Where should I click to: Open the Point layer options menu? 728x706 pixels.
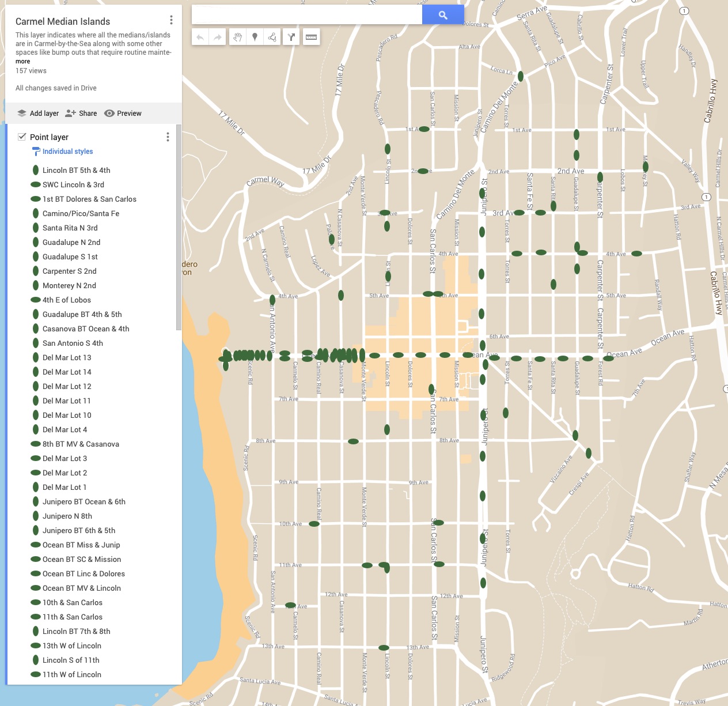click(x=168, y=137)
